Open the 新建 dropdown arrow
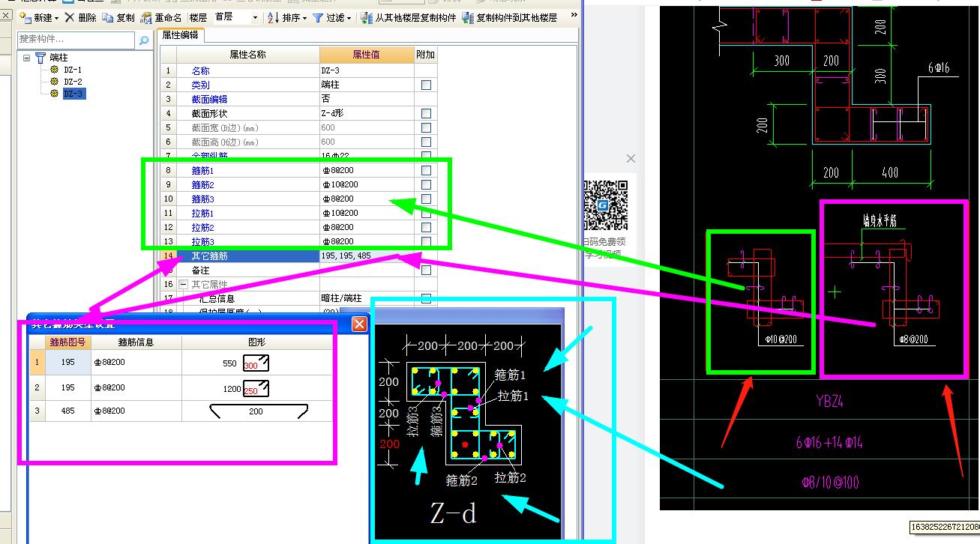This screenshot has width=980, height=544. (x=57, y=18)
